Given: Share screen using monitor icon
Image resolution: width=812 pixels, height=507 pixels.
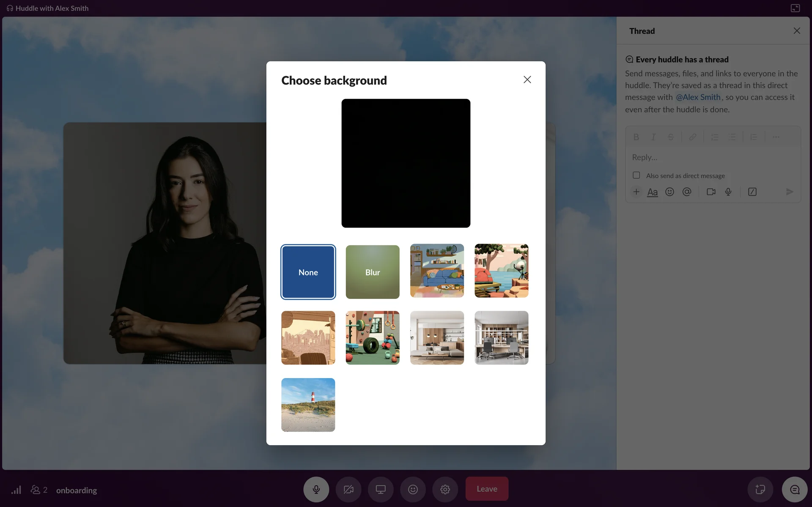Looking at the screenshot, I should click(x=381, y=489).
